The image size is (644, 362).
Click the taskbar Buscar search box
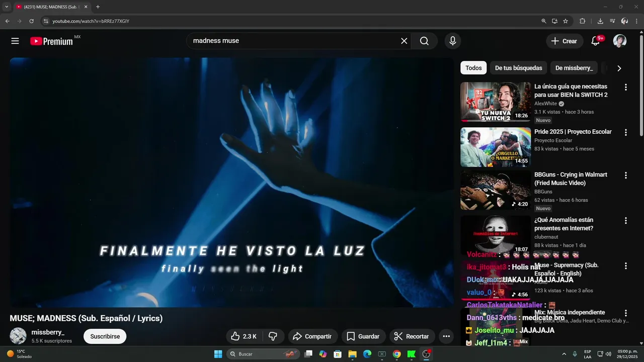point(264,354)
